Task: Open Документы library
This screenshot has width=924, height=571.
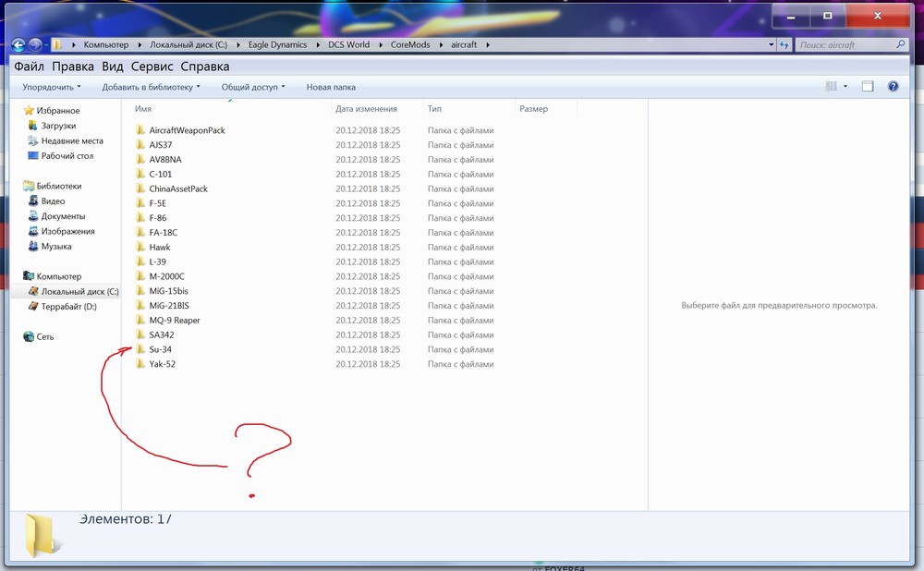Action: [63, 216]
